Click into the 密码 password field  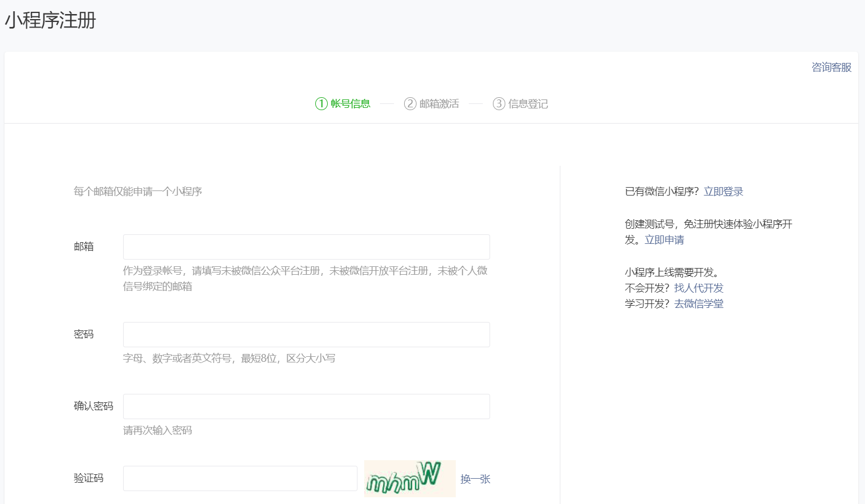[x=306, y=335]
